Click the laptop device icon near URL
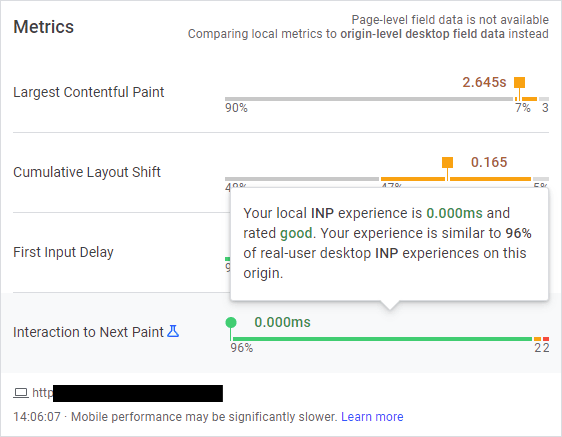 pyautogui.click(x=21, y=393)
